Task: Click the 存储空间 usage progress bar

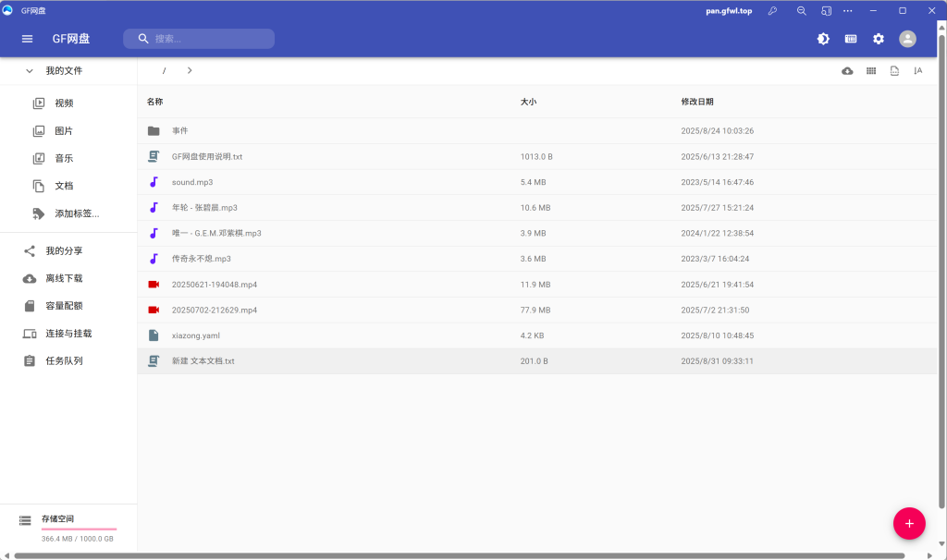Action: pyautogui.click(x=79, y=530)
